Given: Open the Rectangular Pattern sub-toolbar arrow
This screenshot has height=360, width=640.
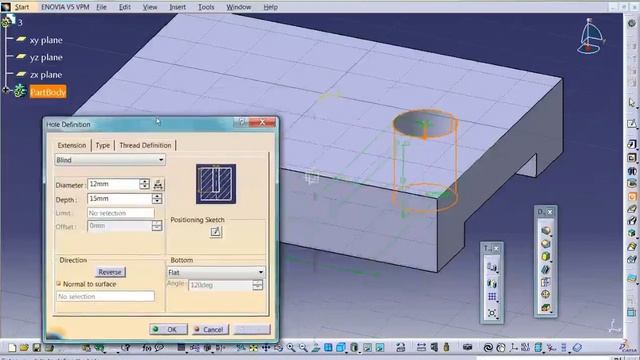Looking at the screenshot, I should [x=498, y=302].
